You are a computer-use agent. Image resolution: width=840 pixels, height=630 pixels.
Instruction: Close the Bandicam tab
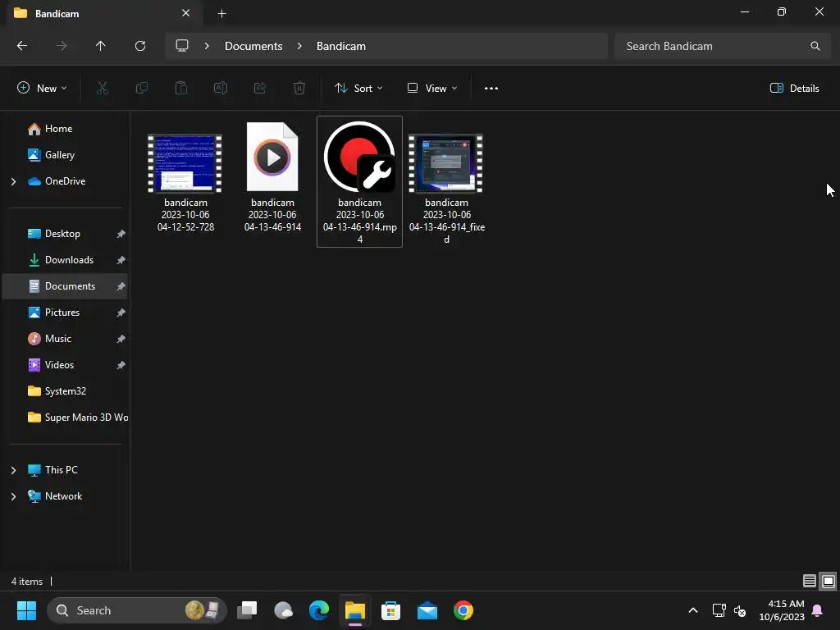(185, 13)
